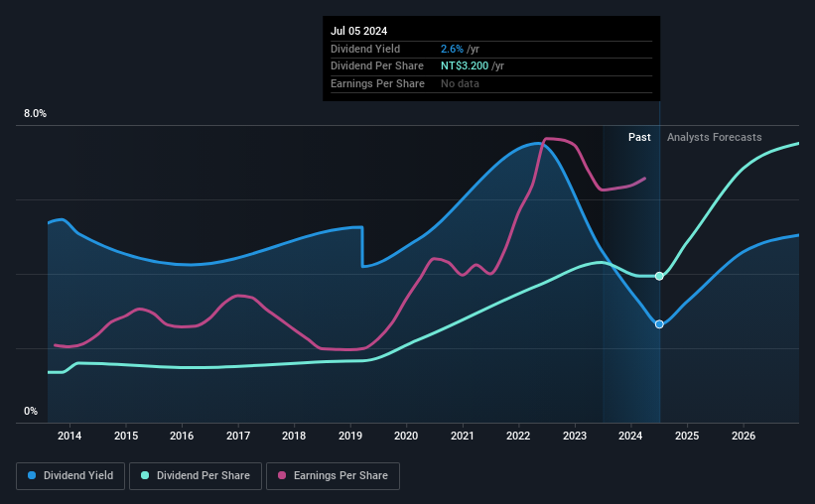Click the 2020 x-axis label
The width and height of the screenshot is (815, 504).
coord(406,436)
